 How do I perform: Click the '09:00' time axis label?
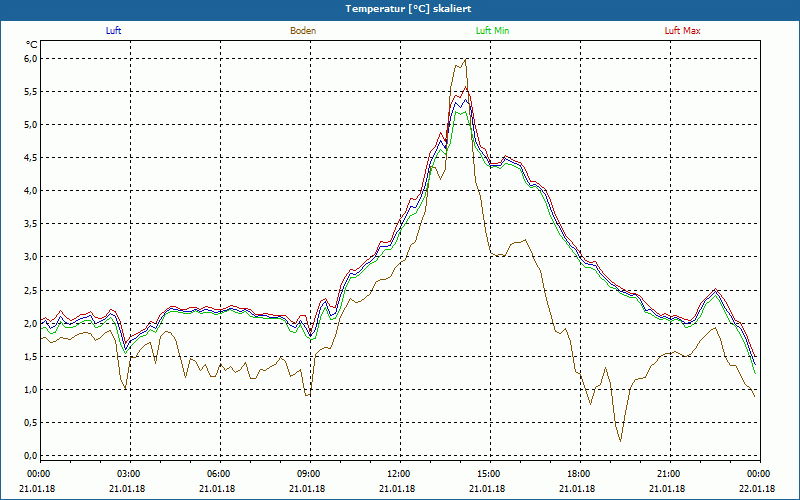click(x=309, y=474)
